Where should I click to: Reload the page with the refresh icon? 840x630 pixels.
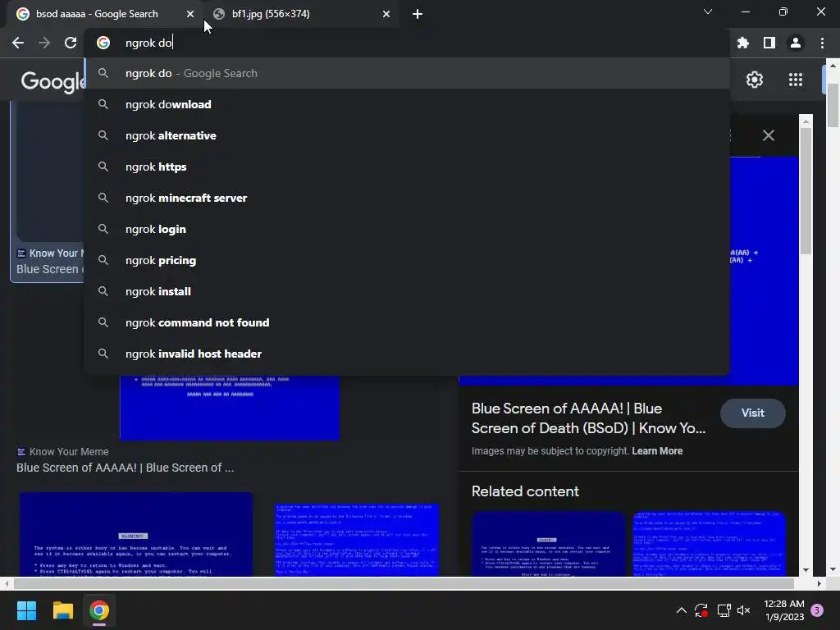point(71,43)
